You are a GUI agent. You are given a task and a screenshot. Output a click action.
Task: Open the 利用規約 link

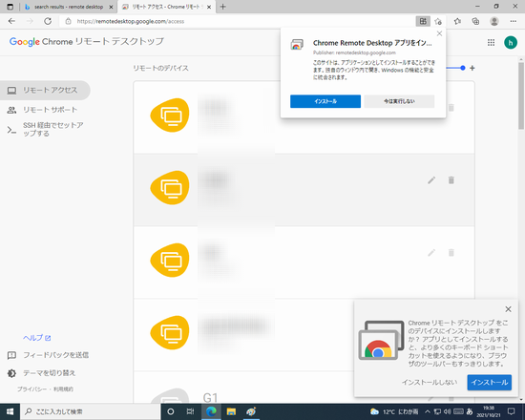point(63,389)
